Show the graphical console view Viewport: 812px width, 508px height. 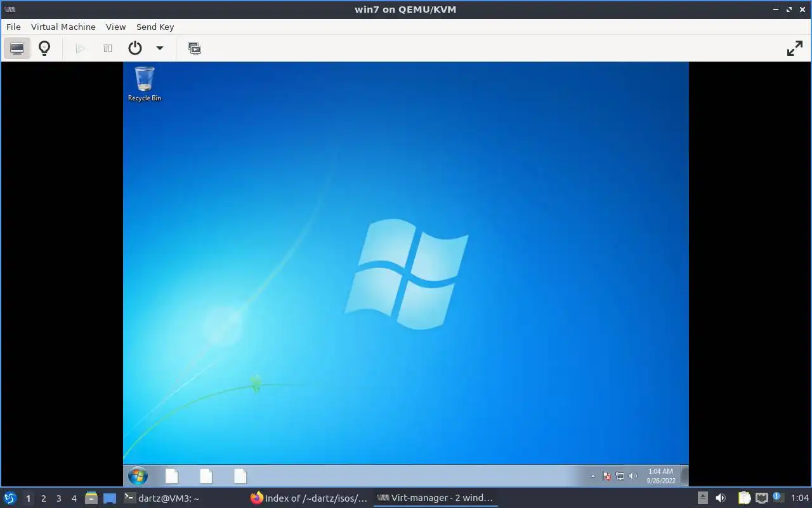(x=17, y=48)
